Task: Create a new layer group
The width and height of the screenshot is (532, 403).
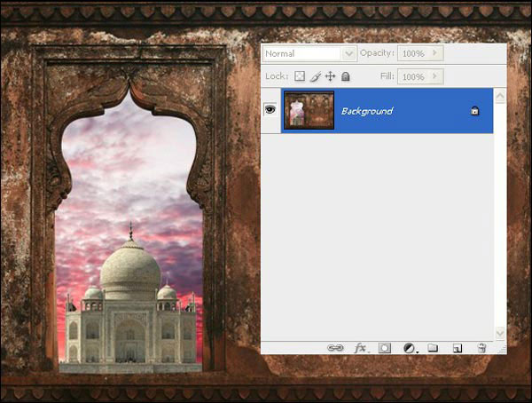Action: [x=434, y=348]
